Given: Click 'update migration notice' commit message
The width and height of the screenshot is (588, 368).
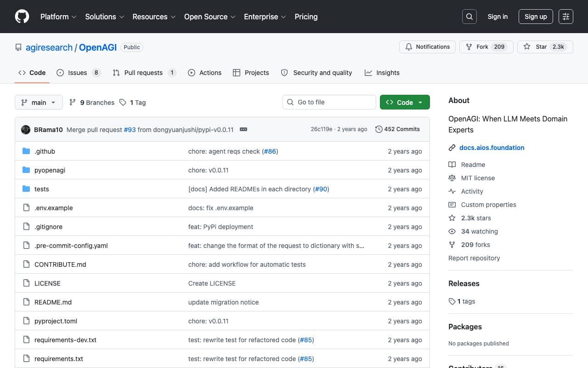Looking at the screenshot, I should pos(223,302).
